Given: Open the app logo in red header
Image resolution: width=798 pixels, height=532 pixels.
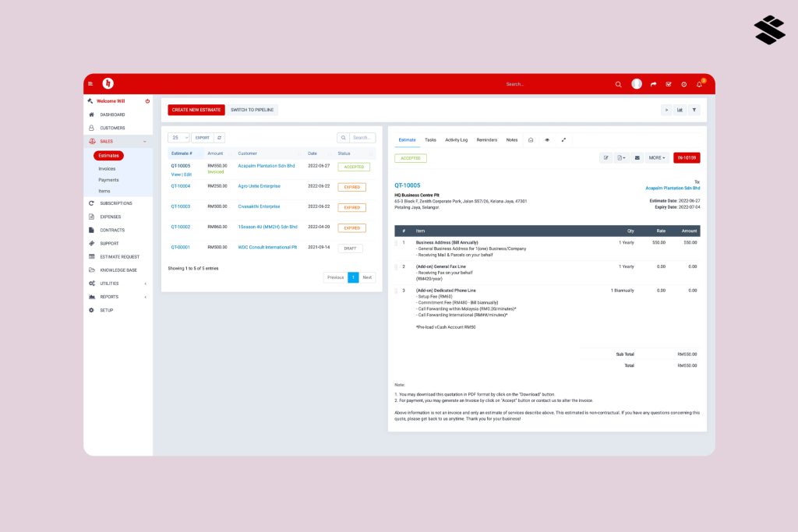Looking at the screenshot, I should click(108, 83).
